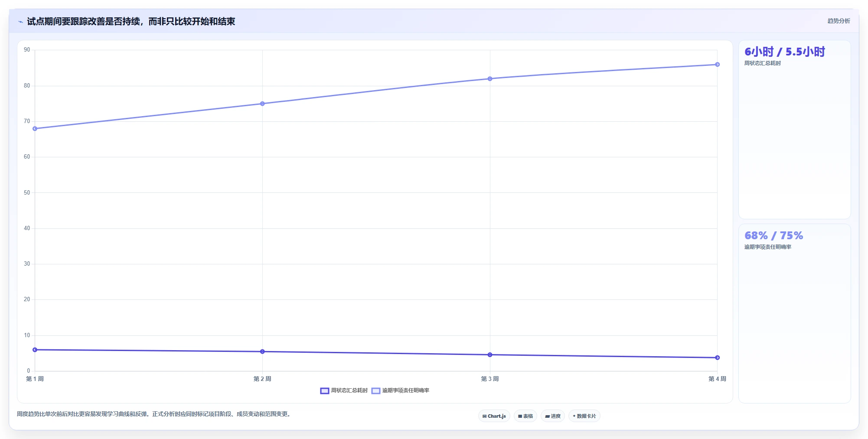Click the 80 y-axis label
868x439 pixels.
tap(27, 86)
